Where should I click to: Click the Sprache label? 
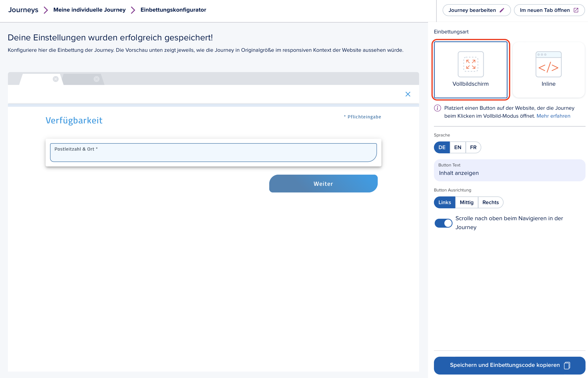pos(442,135)
